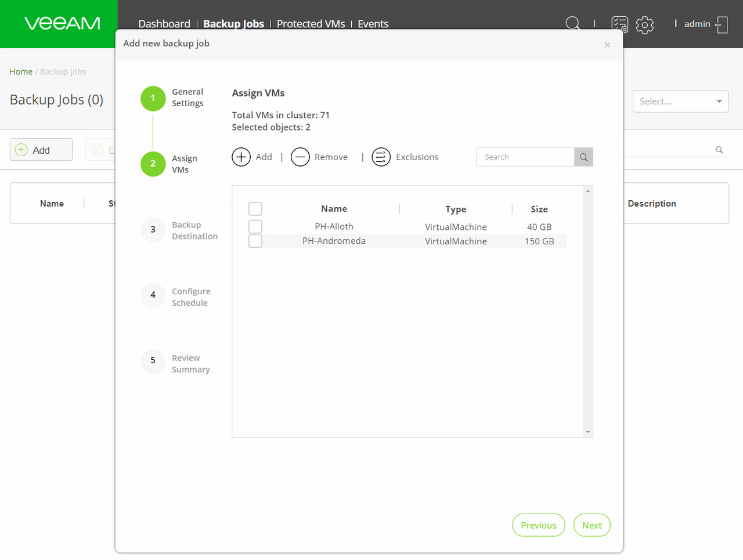Check the PH-Alioth checkbox

pyautogui.click(x=255, y=226)
